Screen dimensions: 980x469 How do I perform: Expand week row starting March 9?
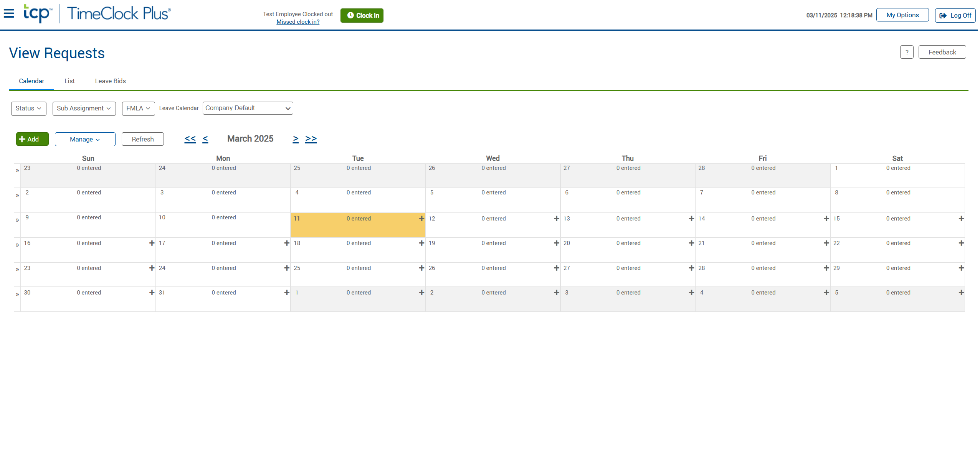coord(17,220)
